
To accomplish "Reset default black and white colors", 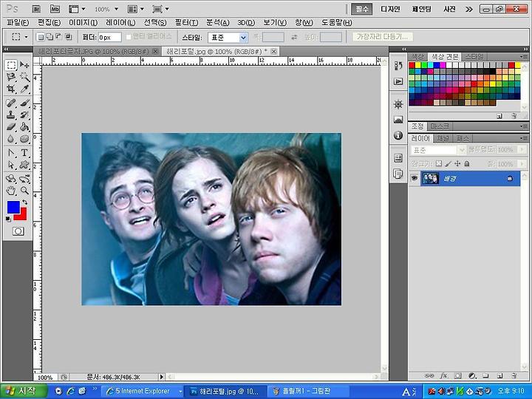I will [8, 219].
